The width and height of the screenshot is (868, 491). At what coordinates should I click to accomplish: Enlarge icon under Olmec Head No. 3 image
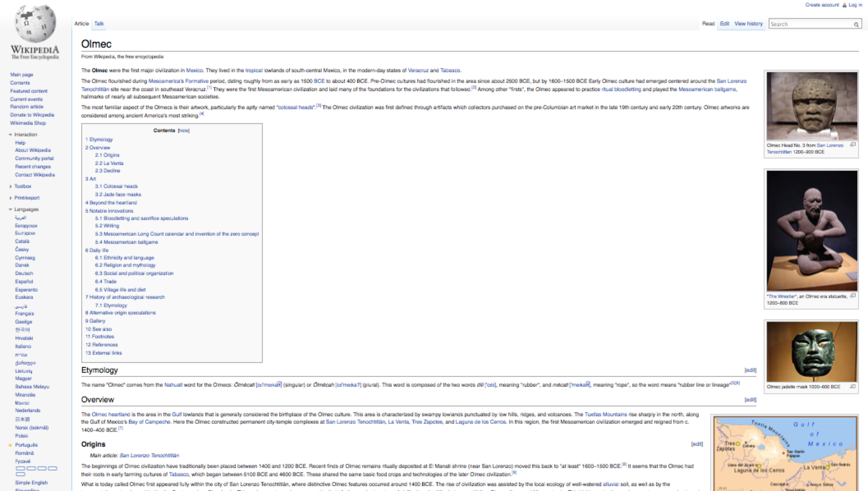tap(853, 145)
